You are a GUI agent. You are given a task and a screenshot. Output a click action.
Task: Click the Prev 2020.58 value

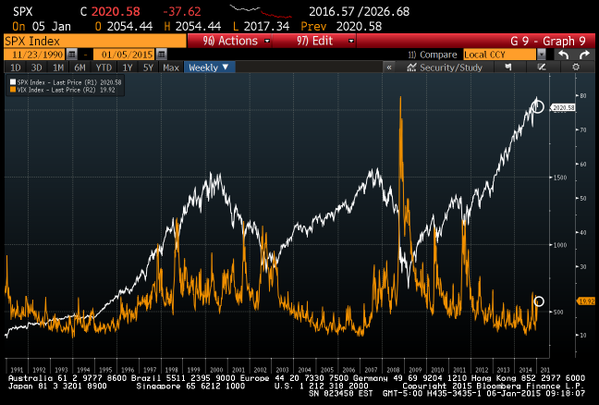click(341, 26)
